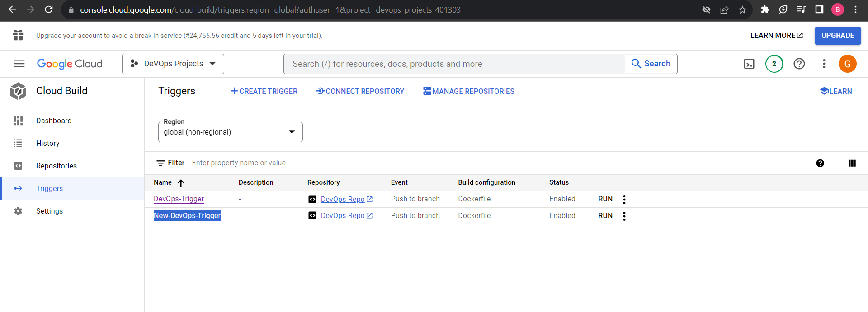Click the CREATE TRIGGER button
Screen dimensions: 868x312
pos(264,91)
